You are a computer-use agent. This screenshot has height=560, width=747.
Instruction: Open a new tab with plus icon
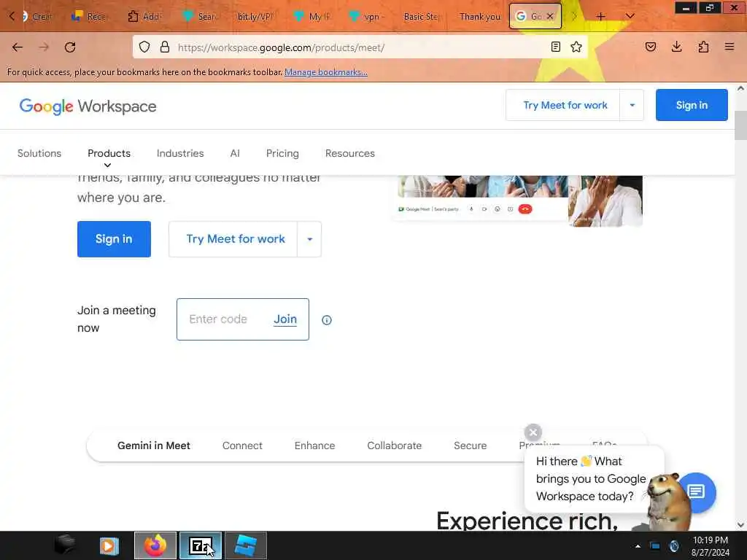coord(601,16)
